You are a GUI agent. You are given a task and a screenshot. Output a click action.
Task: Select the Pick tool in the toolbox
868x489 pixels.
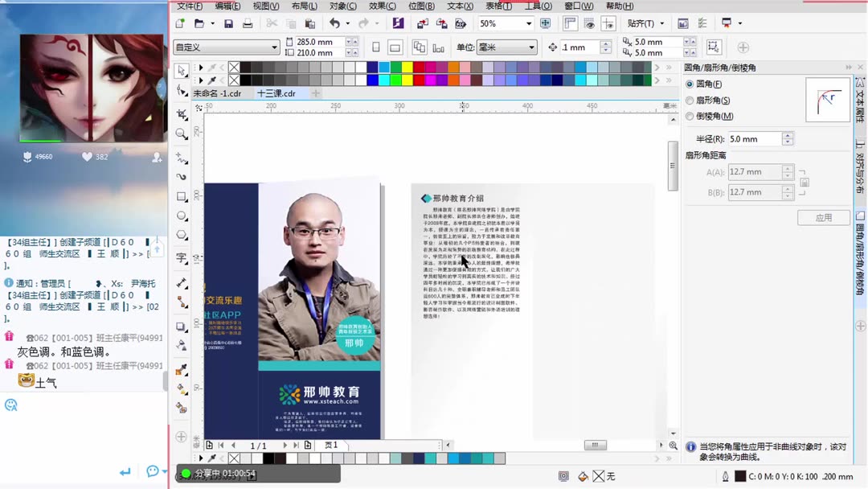[x=181, y=71]
